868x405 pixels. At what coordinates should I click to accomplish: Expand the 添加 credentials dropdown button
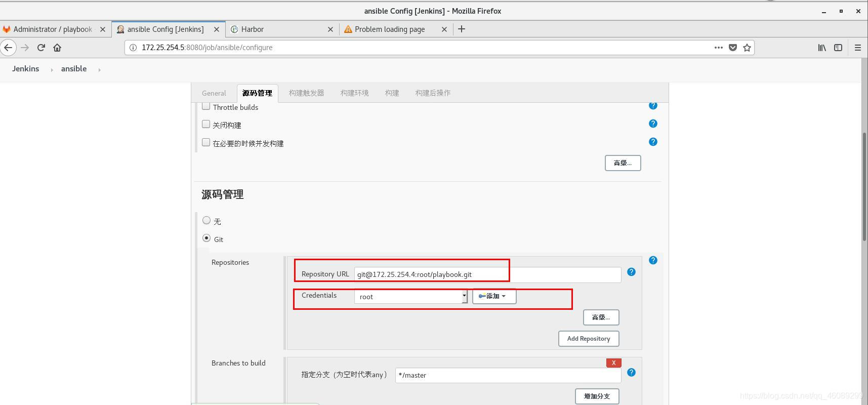coord(494,296)
